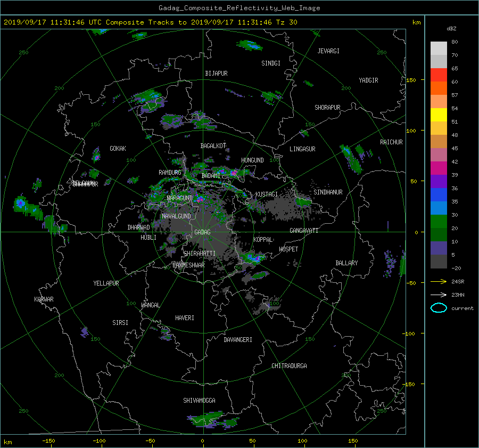
Task: Click the green 20 dBZ color swatch
Action: point(439,221)
